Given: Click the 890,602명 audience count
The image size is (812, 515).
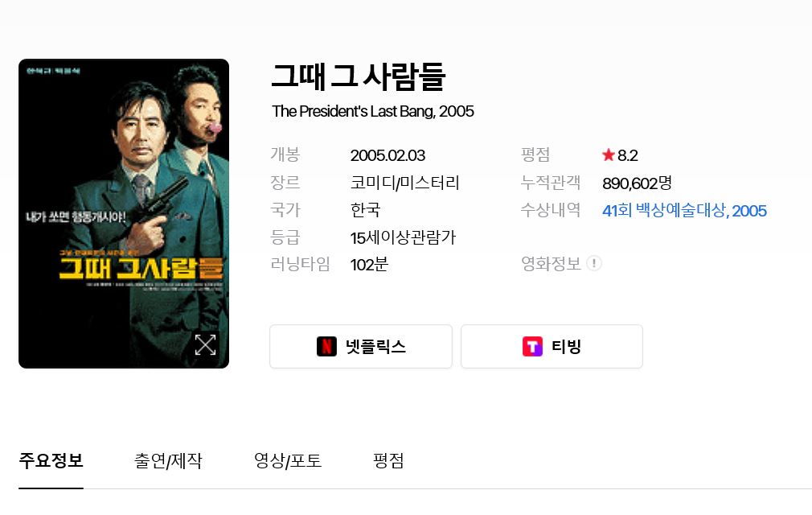Looking at the screenshot, I should 637,183.
